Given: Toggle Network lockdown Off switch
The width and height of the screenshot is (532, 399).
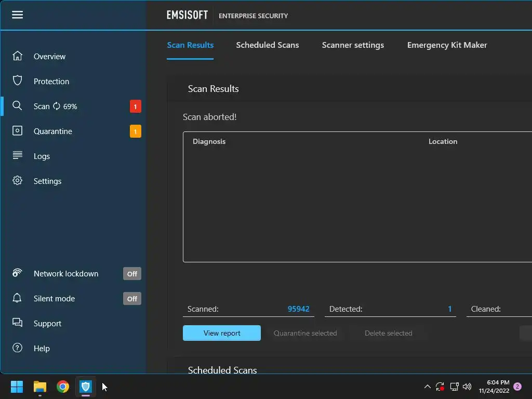Looking at the screenshot, I should pyautogui.click(x=132, y=274).
